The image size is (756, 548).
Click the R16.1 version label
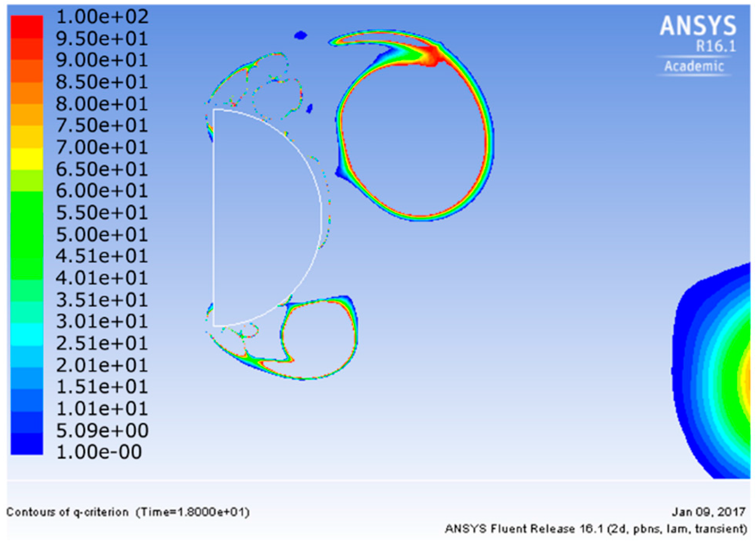tap(716, 47)
